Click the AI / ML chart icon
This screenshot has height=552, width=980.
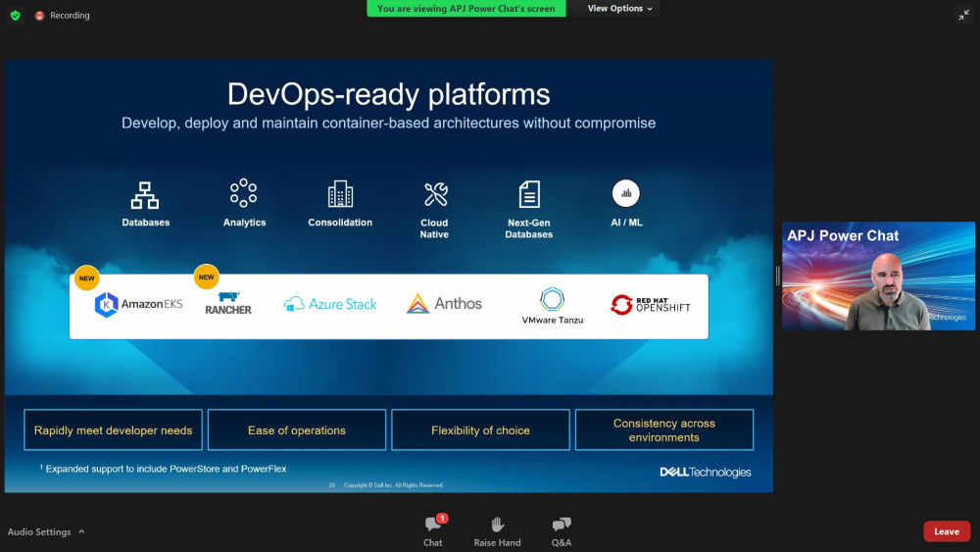click(625, 194)
